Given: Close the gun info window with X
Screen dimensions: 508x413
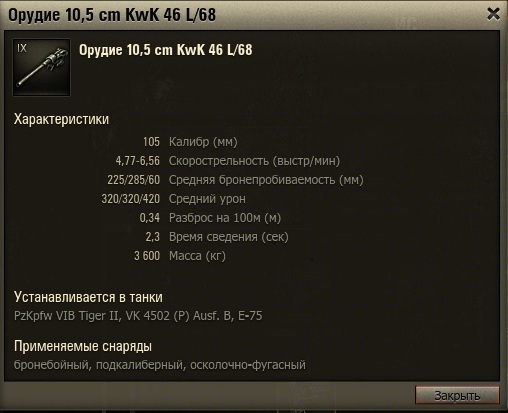Looking at the screenshot, I should coord(493,14).
